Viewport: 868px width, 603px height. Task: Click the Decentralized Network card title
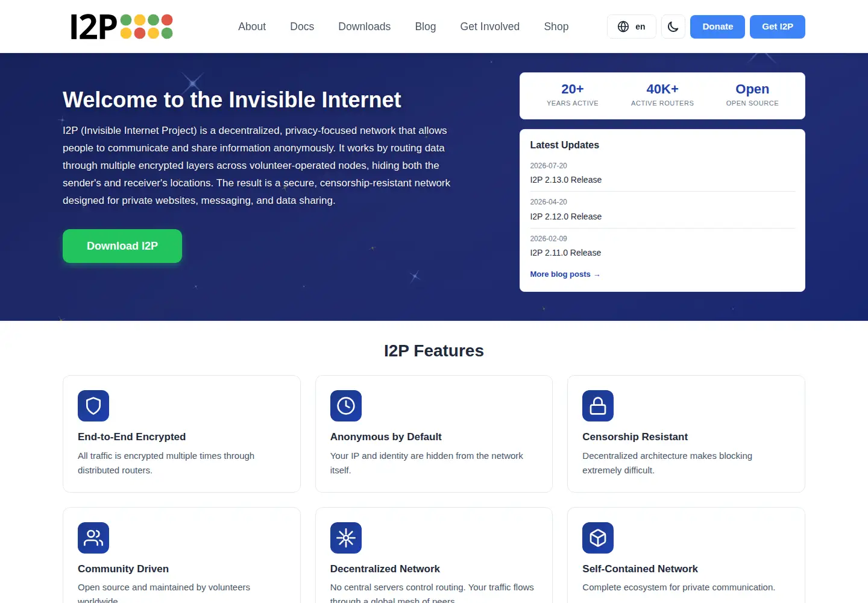coord(385,569)
